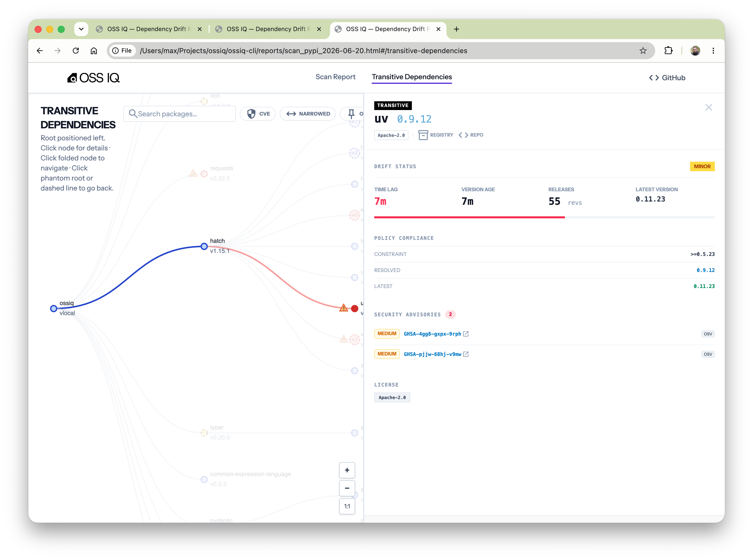Zoom out the dependency graph

point(347,488)
